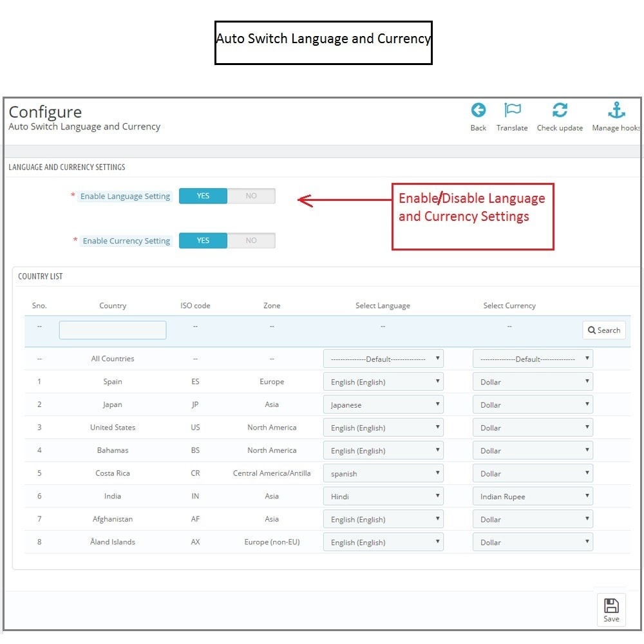Select the Bahamas country cell

[113, 450]
